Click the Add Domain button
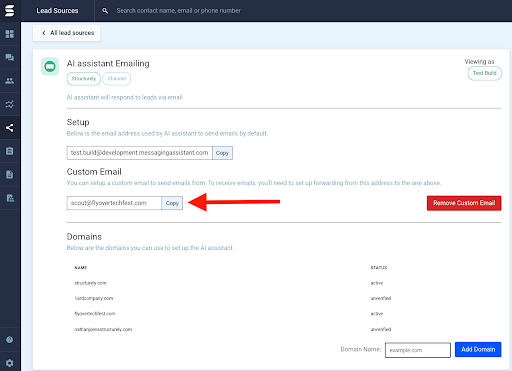The width and height of the screenshot is (512, 371). tap(478, 349)
